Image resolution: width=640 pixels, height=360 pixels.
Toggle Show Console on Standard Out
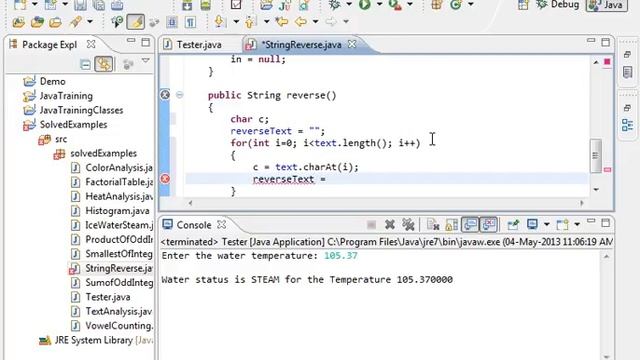coord(470,225)
